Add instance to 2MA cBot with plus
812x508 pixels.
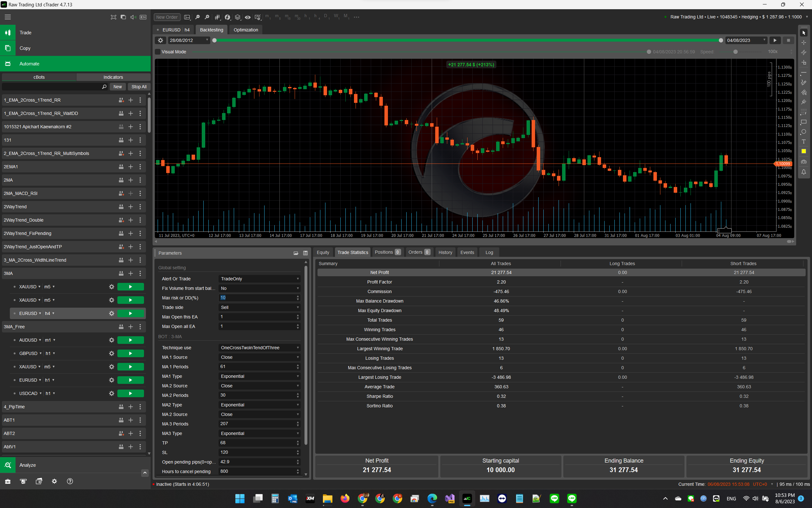tap(131, 180)
